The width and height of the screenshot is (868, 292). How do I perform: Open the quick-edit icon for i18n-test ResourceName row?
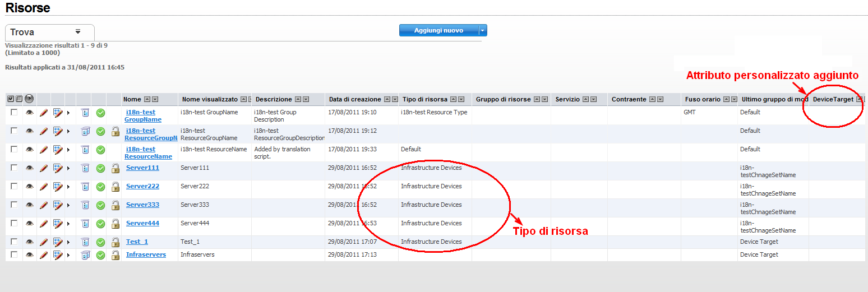coord(58,150)
